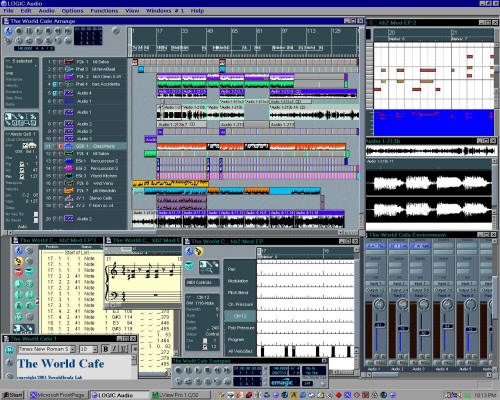
Task: Click the blue icon of track 13 ESI 1 Percussion
Action: coord(69,161)
